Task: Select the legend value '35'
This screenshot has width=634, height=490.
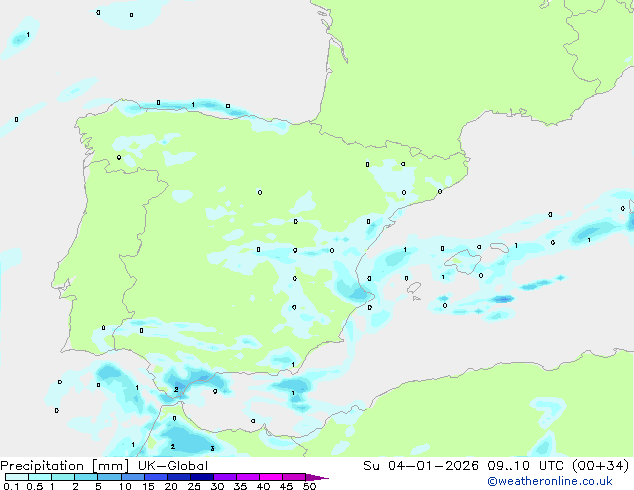Action: pos(240,486)
